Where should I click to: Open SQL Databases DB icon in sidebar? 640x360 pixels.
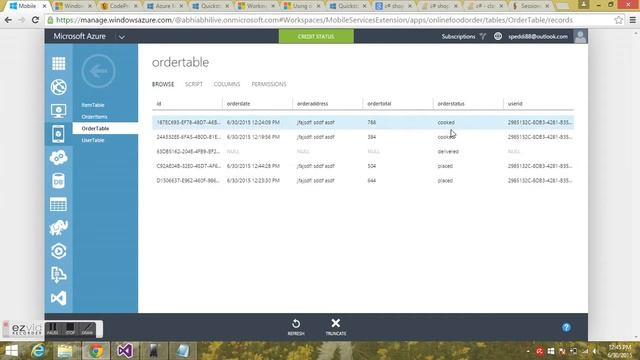[58, 181]
